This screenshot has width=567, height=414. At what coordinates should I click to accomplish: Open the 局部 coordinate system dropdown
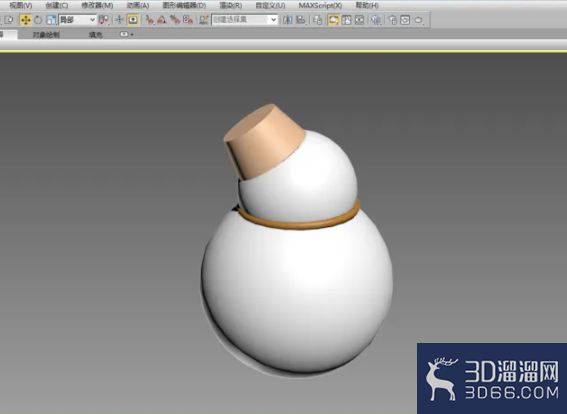[77, 20]
